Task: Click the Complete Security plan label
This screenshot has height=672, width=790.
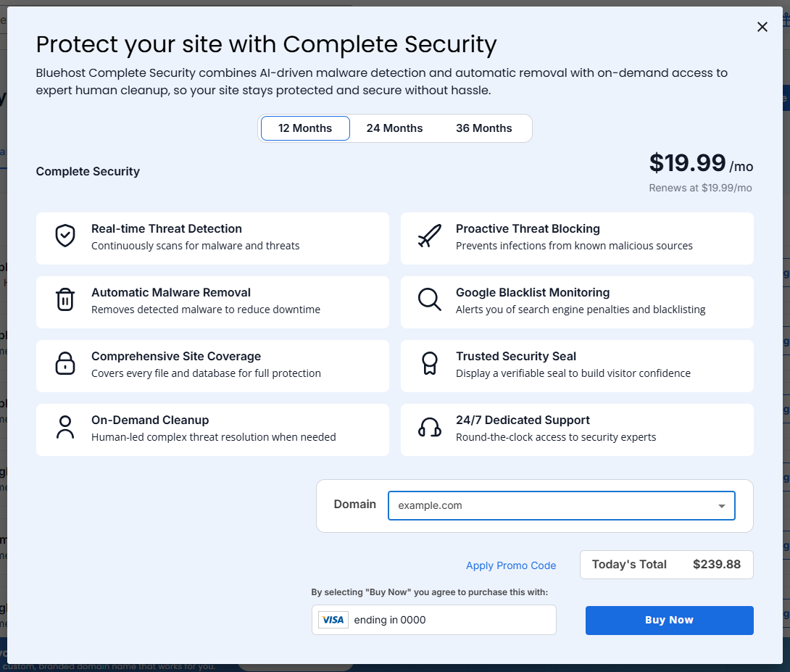Action: (x=88, y=171)
